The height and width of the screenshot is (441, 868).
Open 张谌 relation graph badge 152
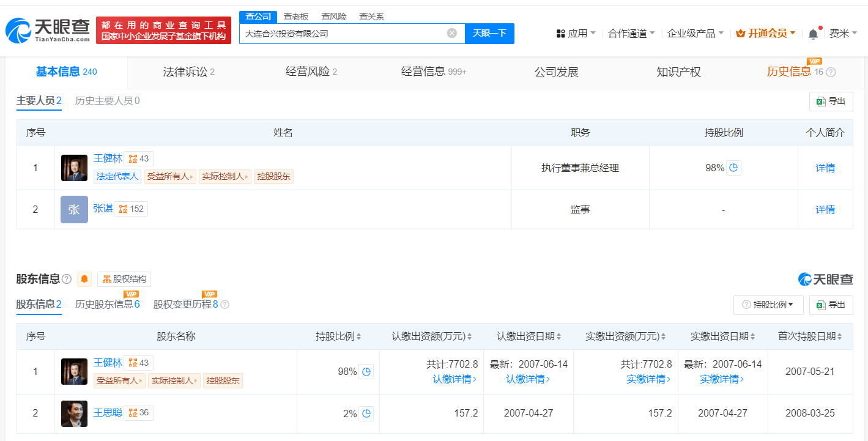pyautogui.click(x=132, y=209)
